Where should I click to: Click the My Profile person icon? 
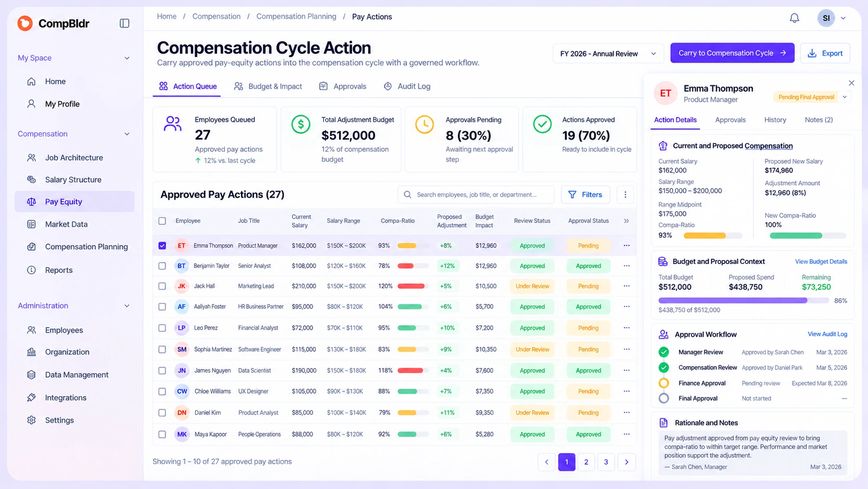click(32, 104)
